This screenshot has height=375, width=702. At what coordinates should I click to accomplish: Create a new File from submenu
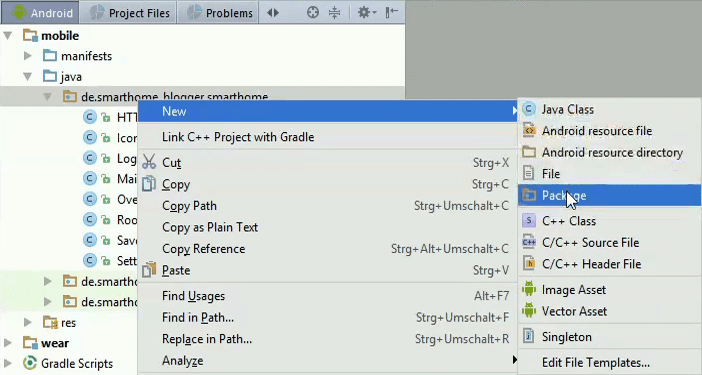(x=610, y=174)
